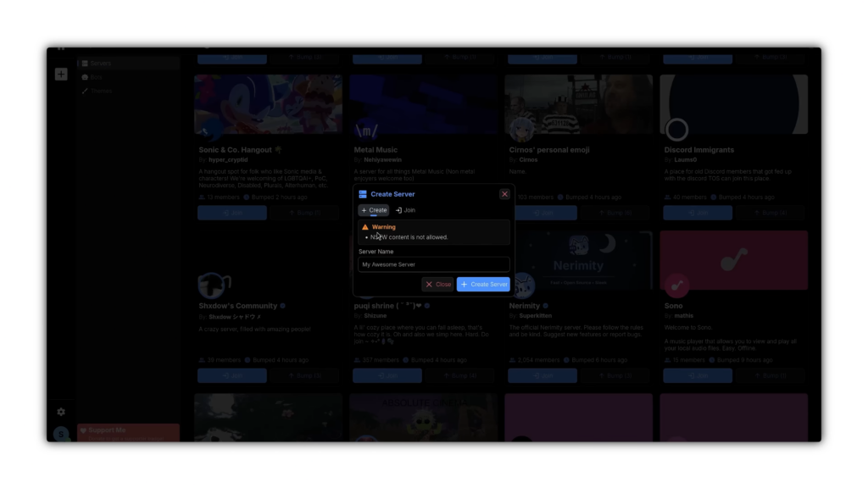Bump the Shxdow's Community server
The image size is (868, 488).
[304, 375]
